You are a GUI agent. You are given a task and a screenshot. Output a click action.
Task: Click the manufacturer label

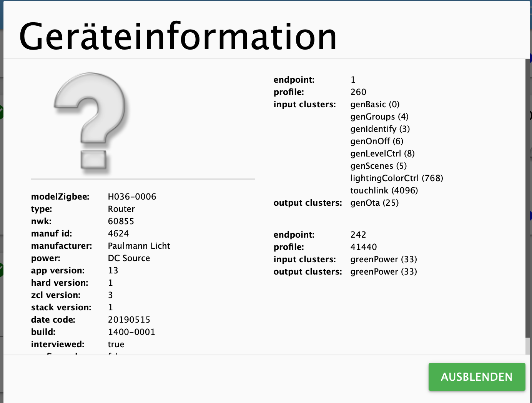pyautogui.click(x=62, y=246)
